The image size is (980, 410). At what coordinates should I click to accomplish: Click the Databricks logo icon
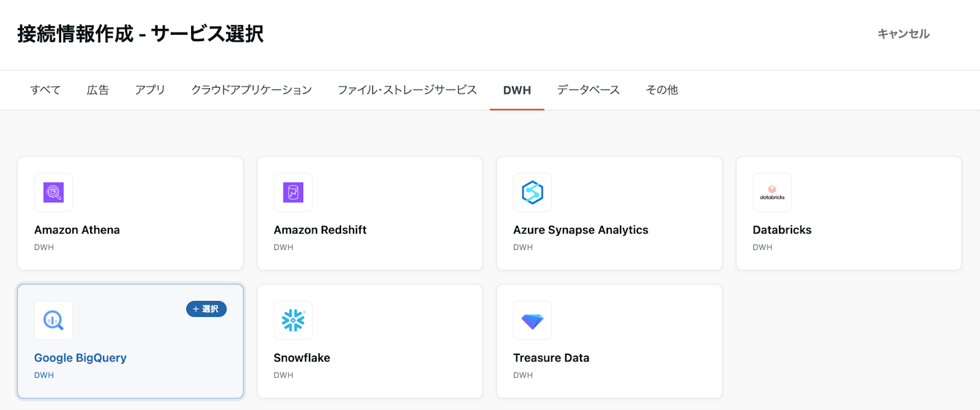click(772, 192)
